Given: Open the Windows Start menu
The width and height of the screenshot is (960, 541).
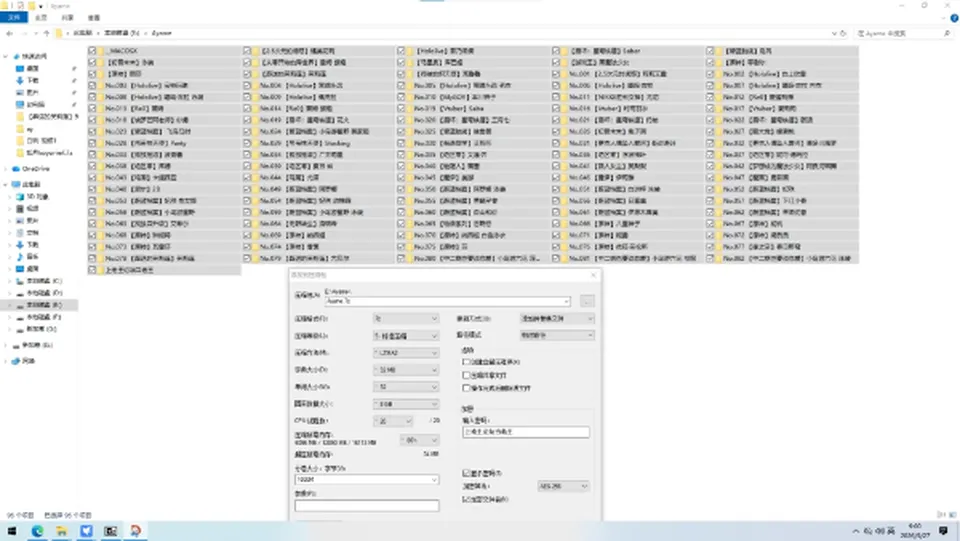Looking at the screenshot, I should click(12, 531).
